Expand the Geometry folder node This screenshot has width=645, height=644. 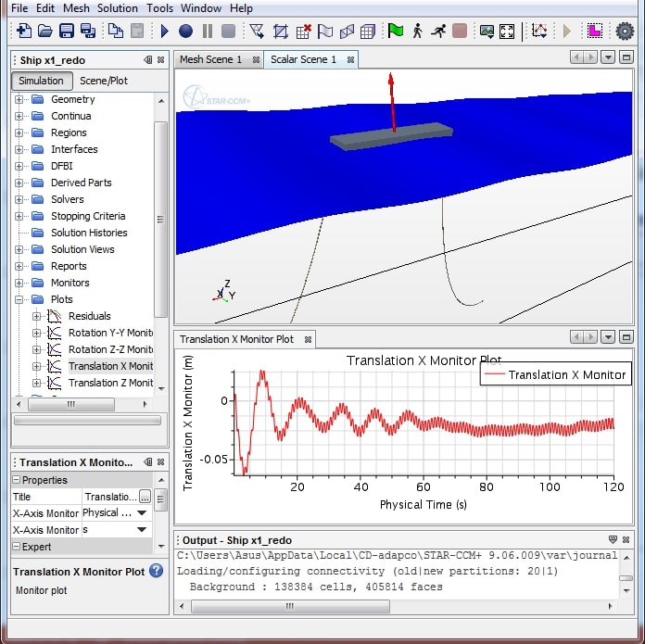(19, 99)
